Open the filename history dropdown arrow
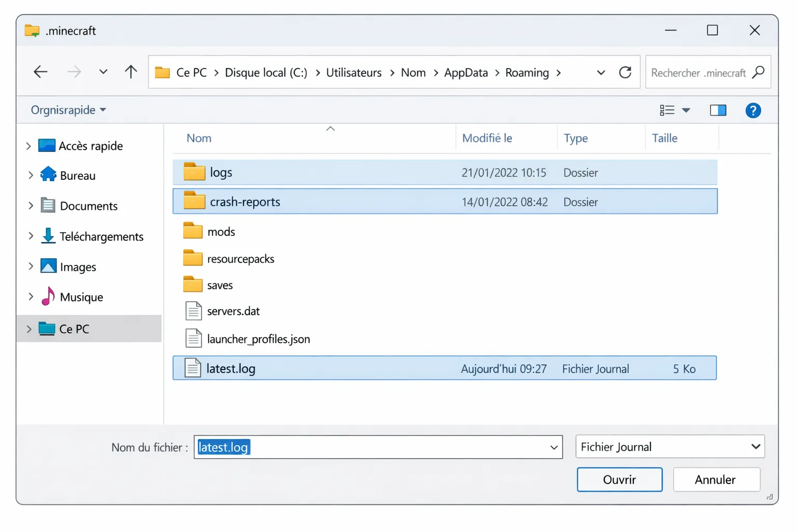 tap(553, 447)
